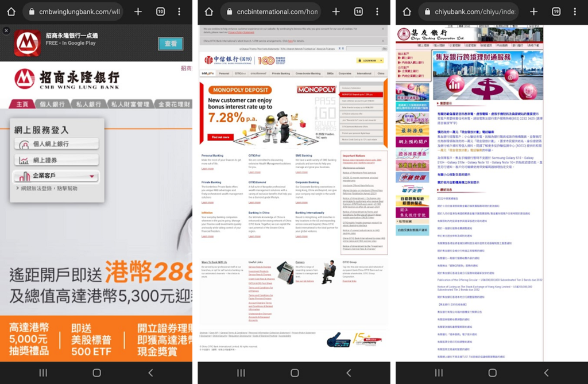The height and width of the screenshot is (384, 588).
Task: Tap the Android home button under Chiyu Bank screen
Action: 492,373
